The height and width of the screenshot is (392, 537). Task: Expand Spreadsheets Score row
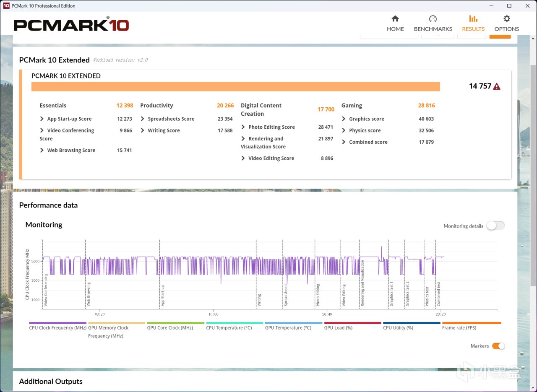point(143,119)
